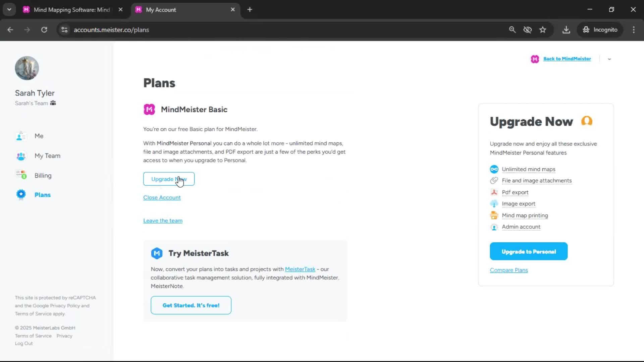Click the zoom magnifier icon in address bar
This screenshot has width=644, height=362.
point(512,30)
